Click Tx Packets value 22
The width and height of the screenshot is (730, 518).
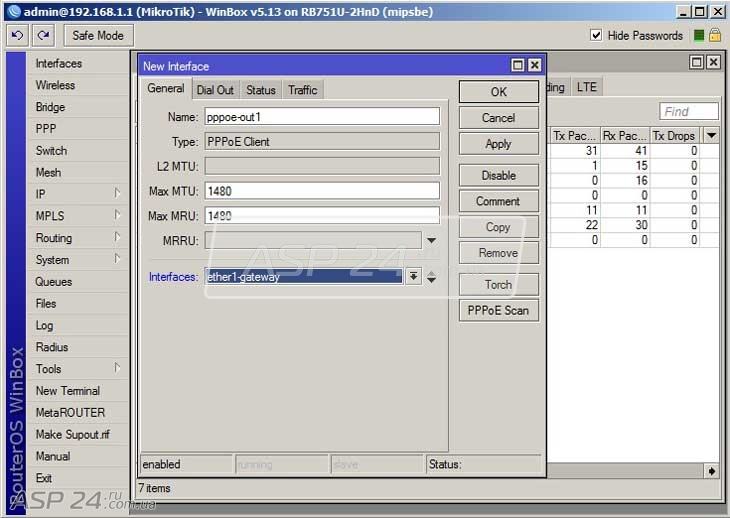591,225
